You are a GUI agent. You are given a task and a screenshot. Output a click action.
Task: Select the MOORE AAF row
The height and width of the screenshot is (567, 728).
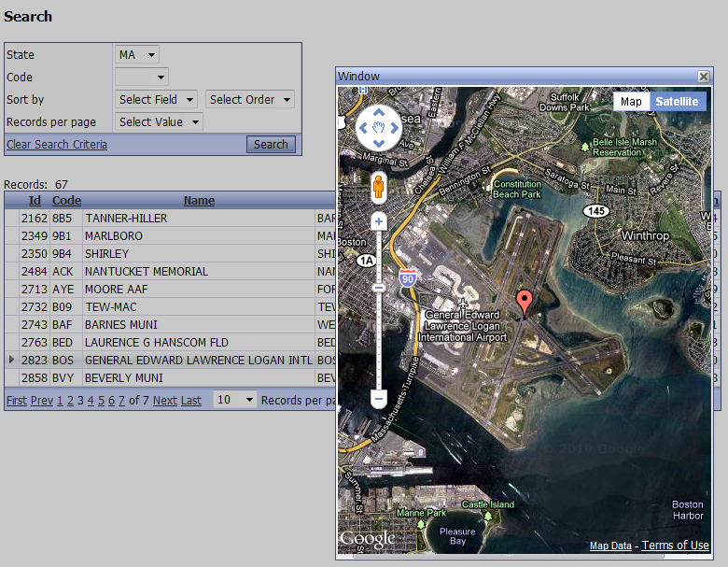click(x=170, y=289)
